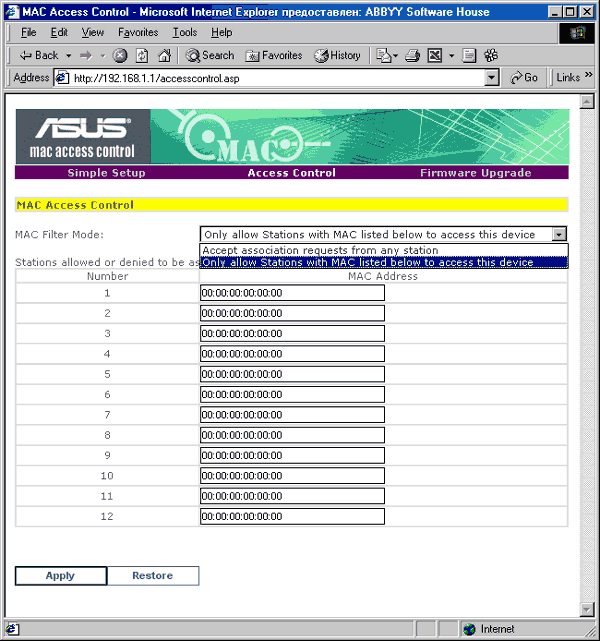Toggle the MAC Filter Mode dropdown arrow
600x641 pixels.
(559, 234)
